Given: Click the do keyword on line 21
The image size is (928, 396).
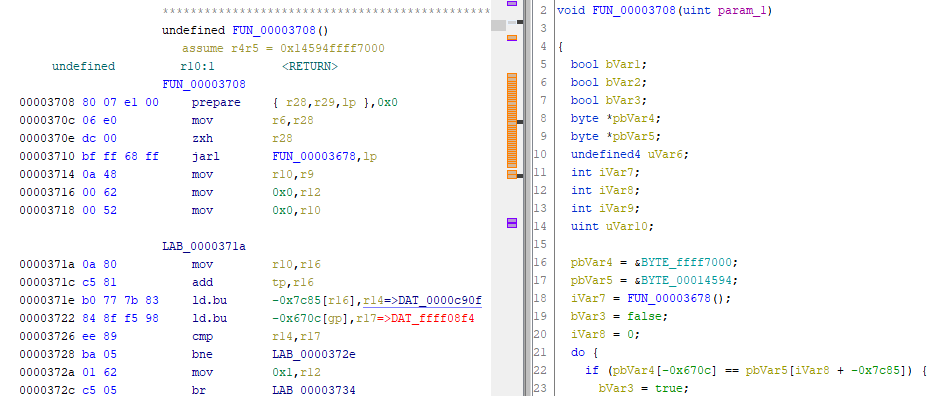Looking at the screenshot, I should (x=578, y=352).
